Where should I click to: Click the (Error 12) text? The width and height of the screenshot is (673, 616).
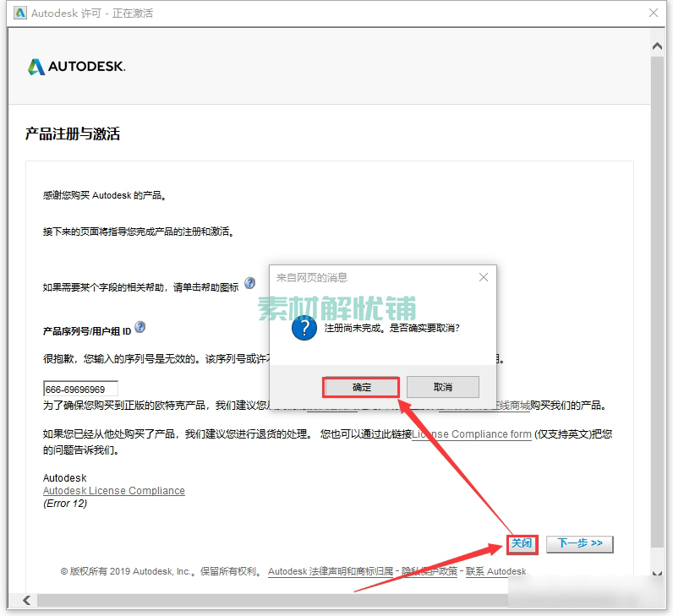pos(65,504)
